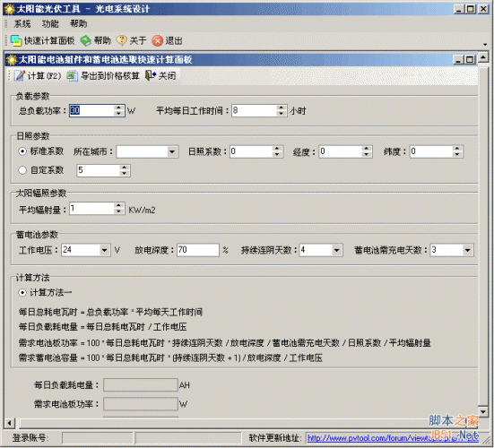Open the 功能 menu
The width and height of the screenshot is (494, 448).
(50, 23)
